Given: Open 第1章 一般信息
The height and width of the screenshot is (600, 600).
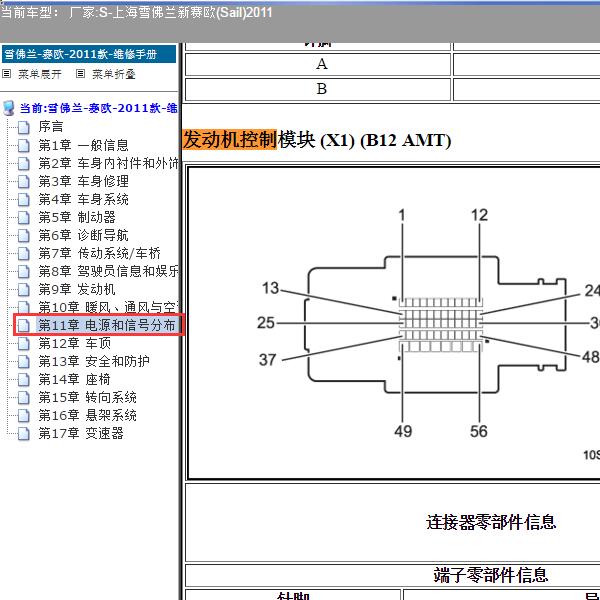Looking at the screenshot, I should [x=83, y=145].
